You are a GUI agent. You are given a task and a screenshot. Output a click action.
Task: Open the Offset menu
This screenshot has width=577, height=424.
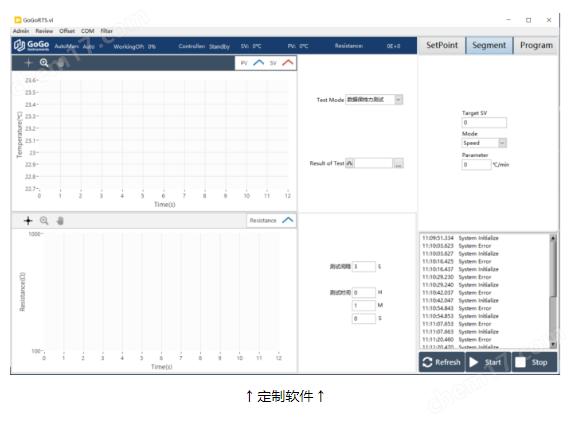tap(67, 31)
